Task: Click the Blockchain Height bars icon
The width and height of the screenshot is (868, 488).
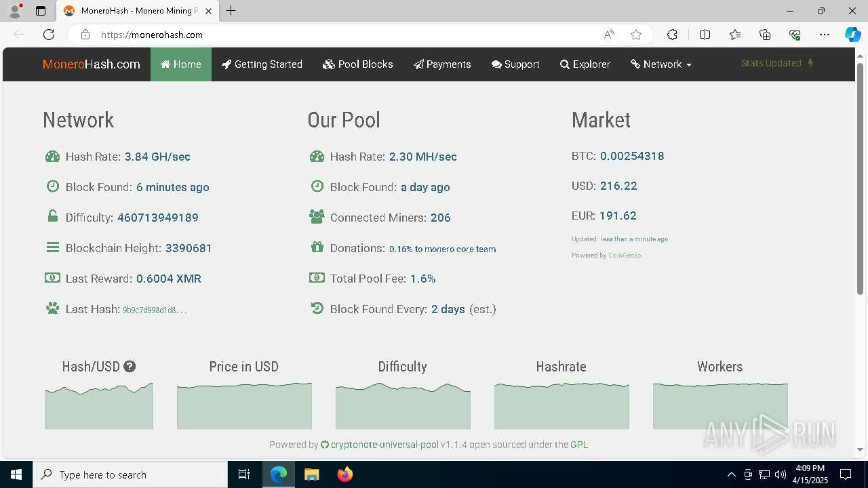Action: [52, 247]
